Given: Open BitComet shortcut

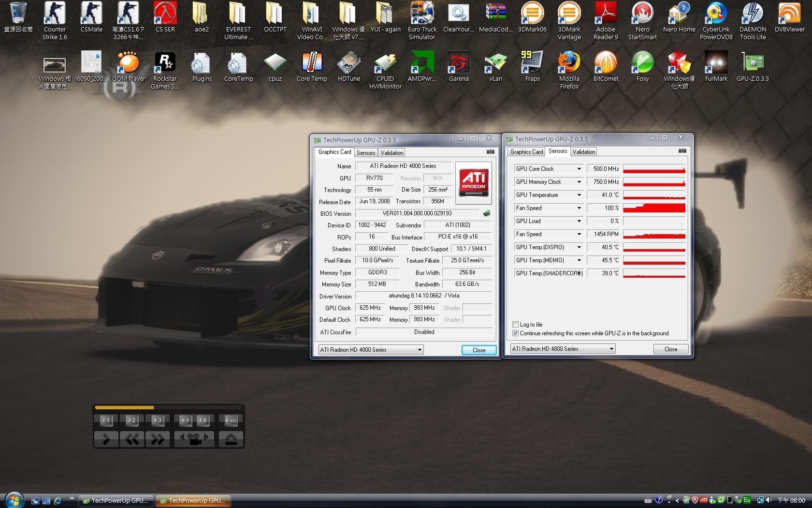Looking at the screenshot, I should (606, 66).
